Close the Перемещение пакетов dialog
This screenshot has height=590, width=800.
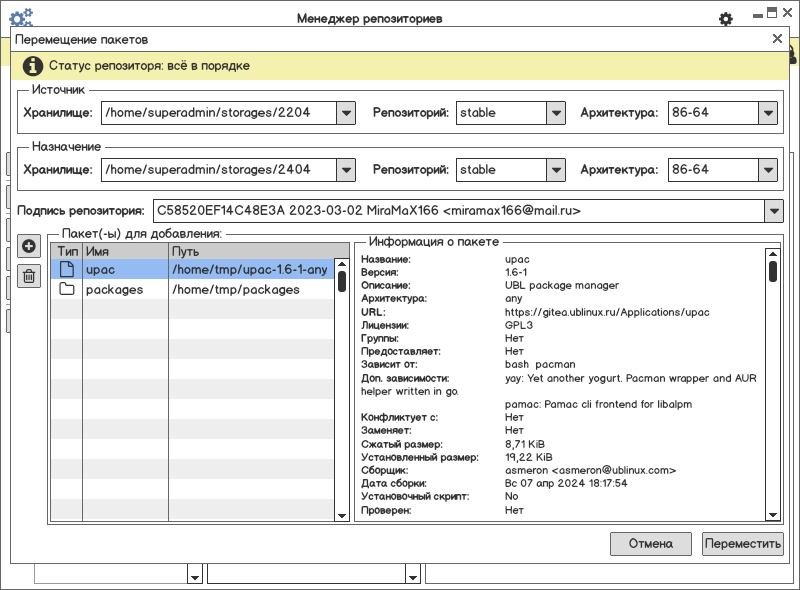pos(777,39)
